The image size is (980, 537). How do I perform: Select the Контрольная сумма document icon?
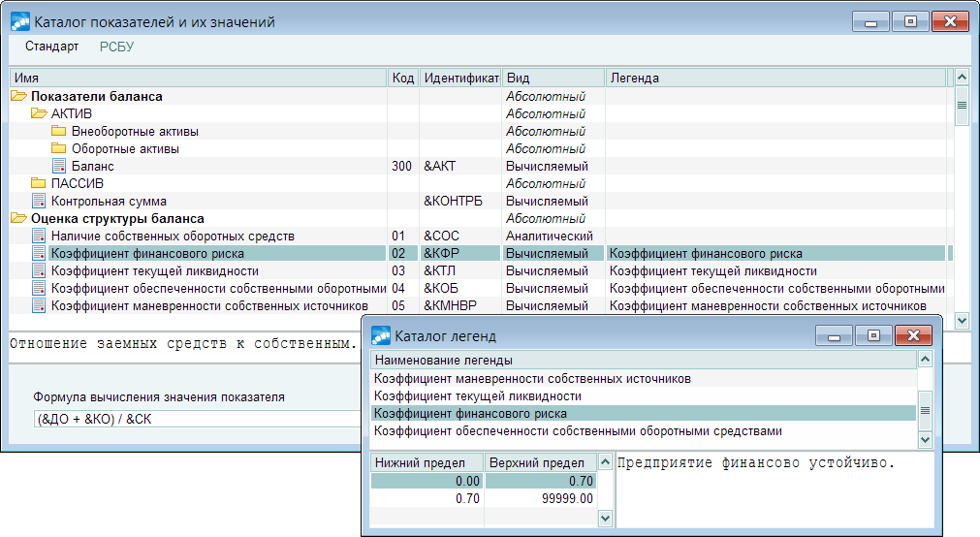39,201
